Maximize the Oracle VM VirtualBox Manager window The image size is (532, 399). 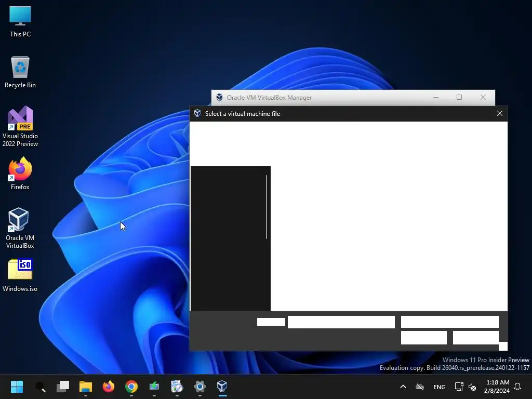pyautogui.click(x=459, y=97)
